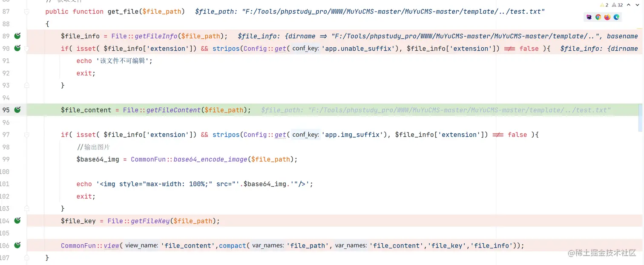Open file in Firefox browser icon
644x265 pixels.
coord(607,17)
